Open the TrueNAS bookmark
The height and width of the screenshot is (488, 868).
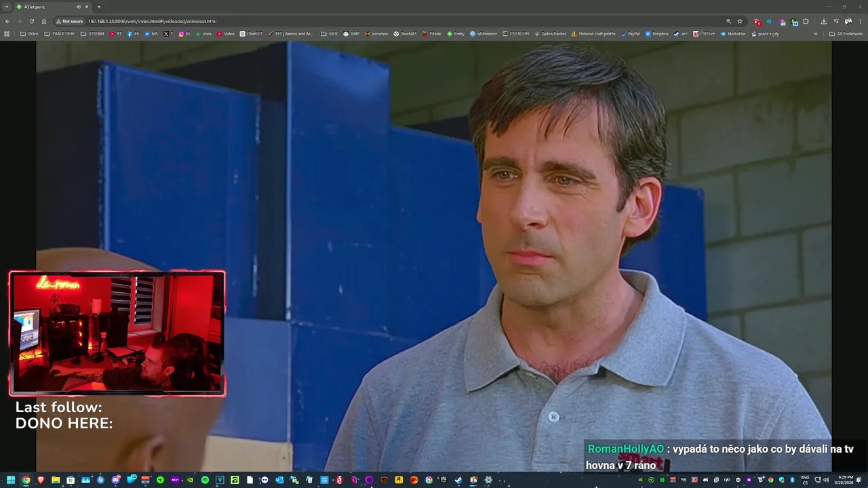pyautogui.click(x=405, y=33)
